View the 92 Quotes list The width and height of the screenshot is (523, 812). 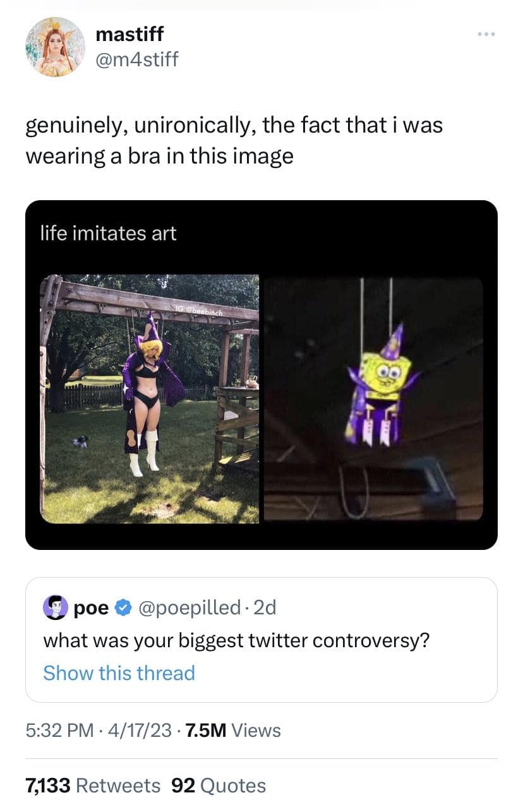coord(219,785)
